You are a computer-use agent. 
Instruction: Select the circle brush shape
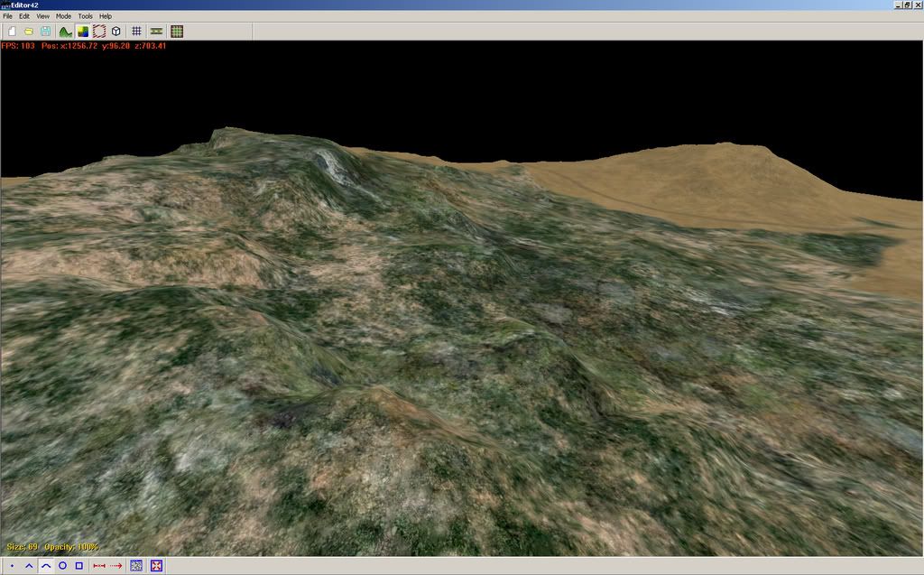pyautogui.click(x=62, y=566)
